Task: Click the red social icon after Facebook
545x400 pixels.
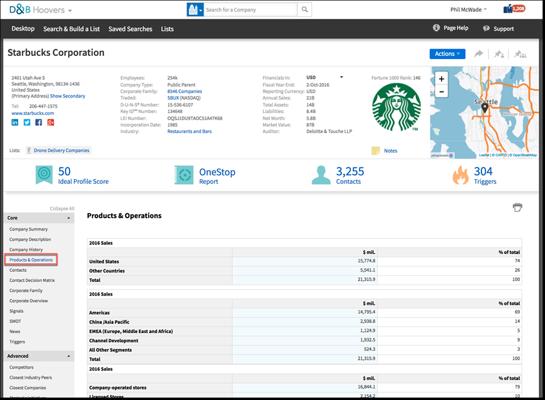Action: click(x=51, y=122)
